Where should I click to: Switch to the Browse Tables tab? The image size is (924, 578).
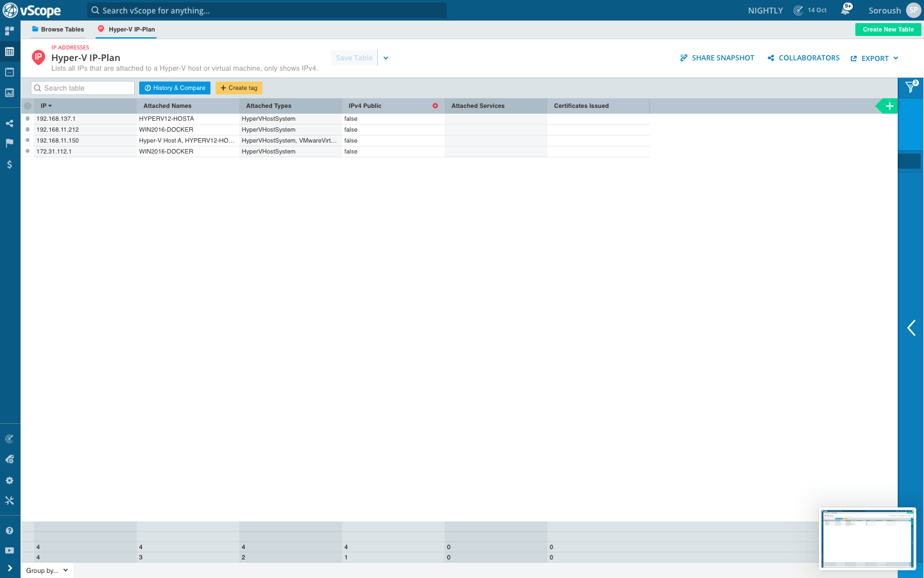pos(58,30)
